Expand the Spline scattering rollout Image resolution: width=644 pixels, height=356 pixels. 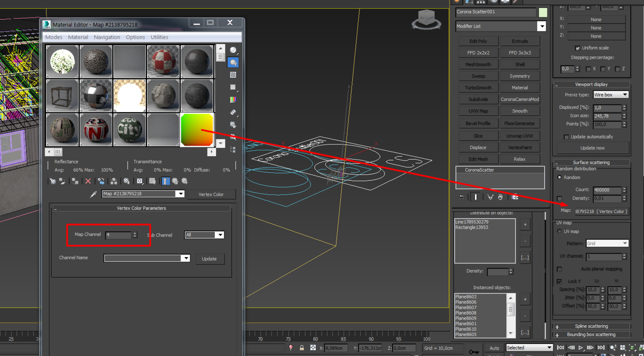click(591, 326)
